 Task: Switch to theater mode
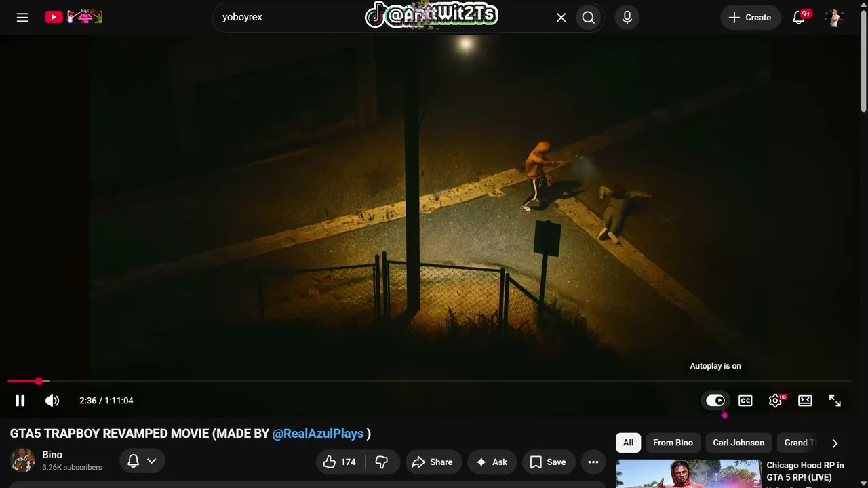coord(805,401)
